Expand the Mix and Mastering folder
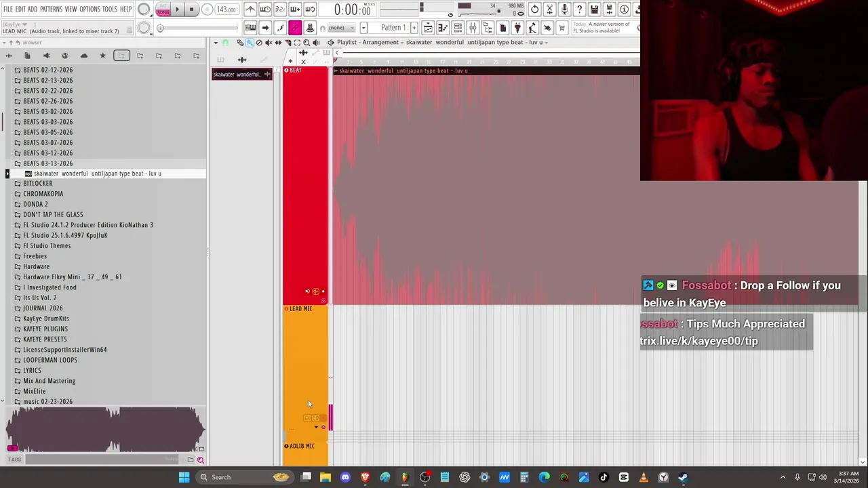 coord(49,381)
